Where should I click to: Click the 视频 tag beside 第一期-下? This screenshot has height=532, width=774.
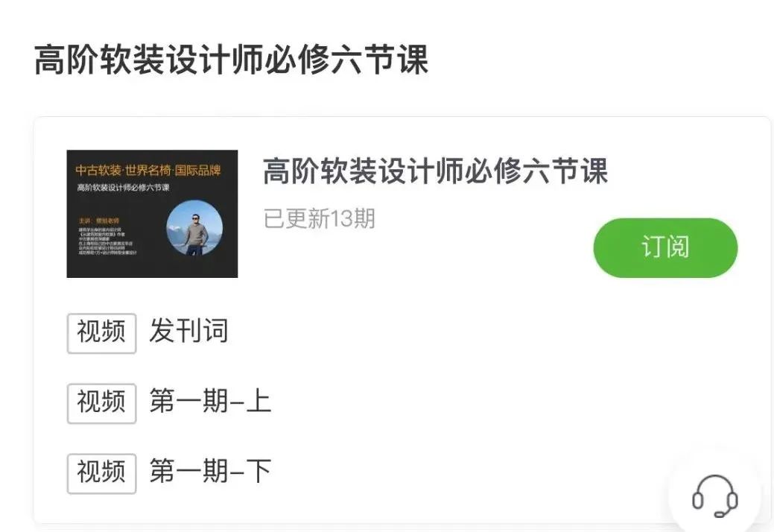pyautogui.click(x=102, y=473)
